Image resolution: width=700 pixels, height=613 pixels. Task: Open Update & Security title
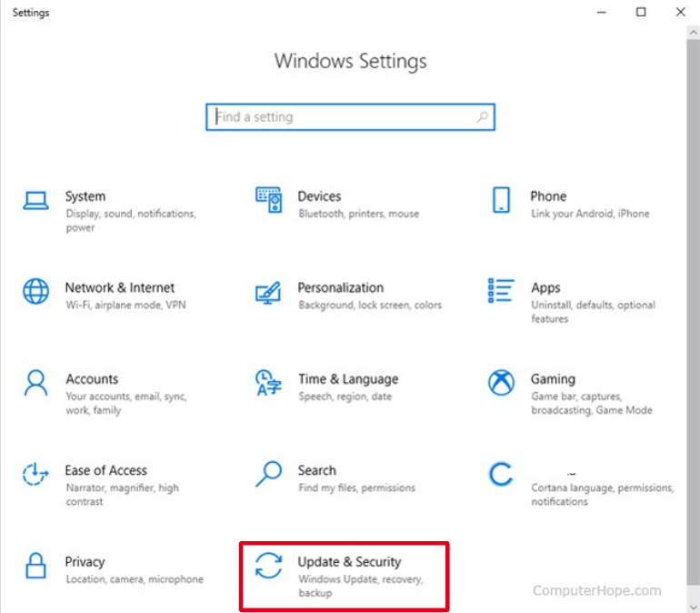tap(350, 562)
